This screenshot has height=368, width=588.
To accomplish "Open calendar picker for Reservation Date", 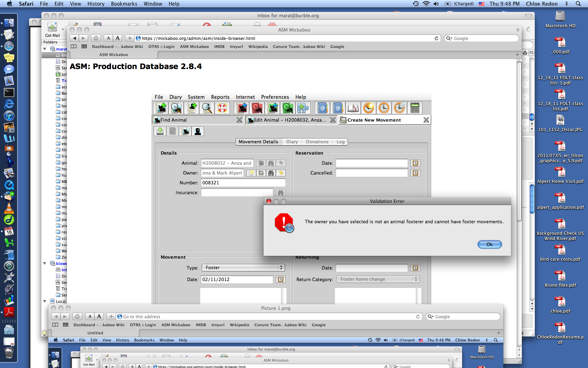I will (x=415, y=163).
